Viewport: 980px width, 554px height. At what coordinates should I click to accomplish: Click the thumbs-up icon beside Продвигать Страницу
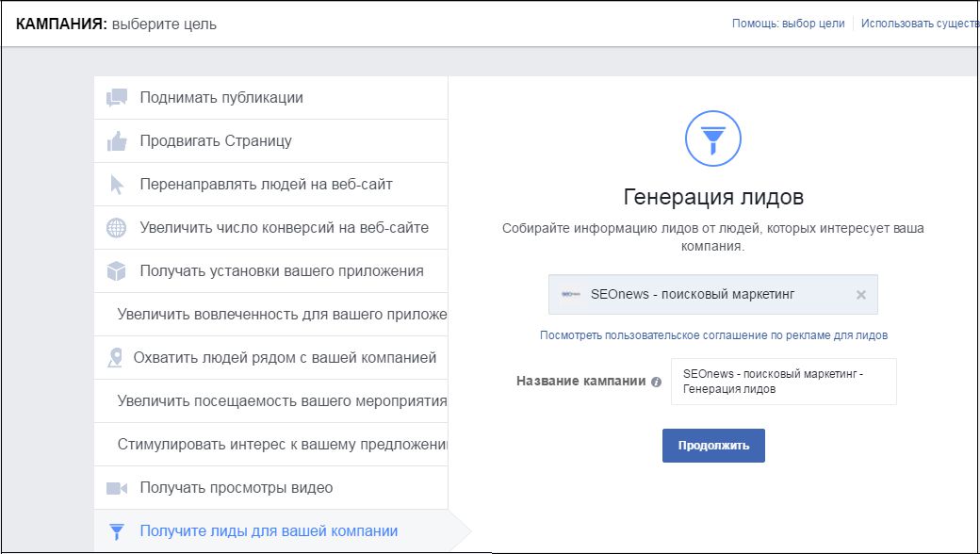coord(117,141)
